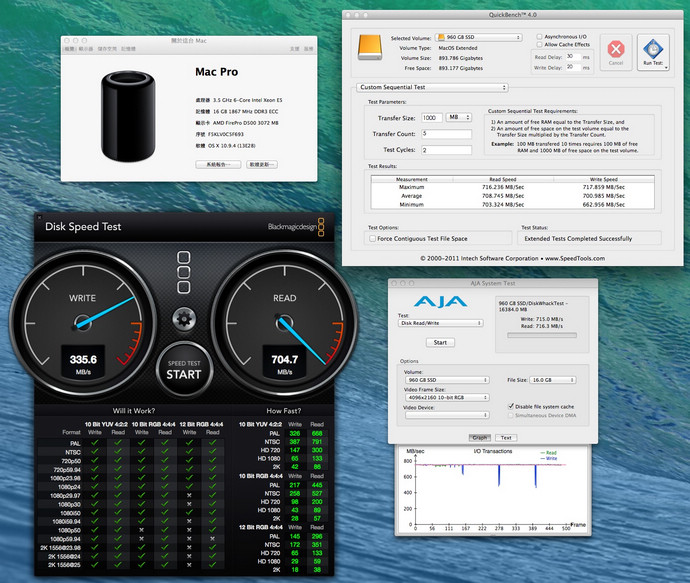
Task: Click the AJA test progress bar
Action: pos(542,335)
